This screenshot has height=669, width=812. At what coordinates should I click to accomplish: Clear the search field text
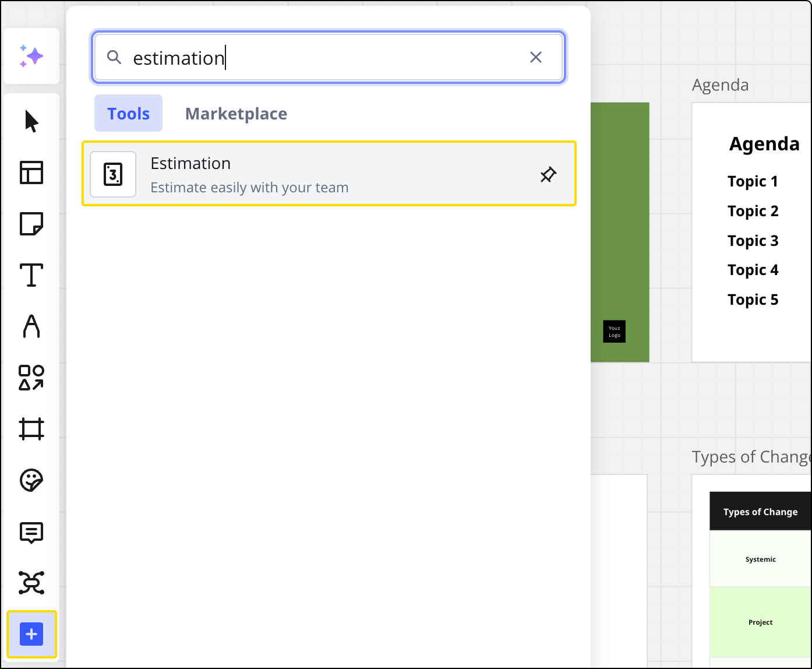click(535, 57)
